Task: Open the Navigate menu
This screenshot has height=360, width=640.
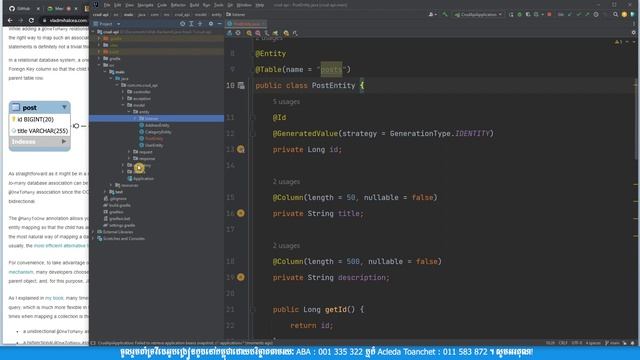Action: pos(145,5)
